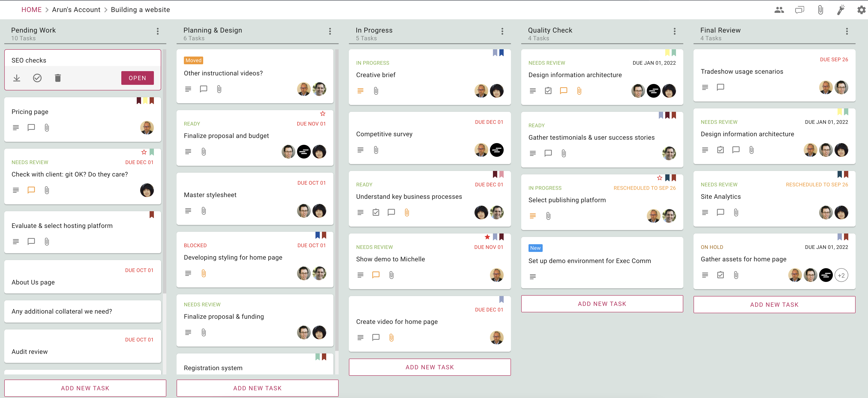Open Finalize proposal & funding card title
Image resolution: width=868 pixels, height=398 pixels.
point(224,317)
